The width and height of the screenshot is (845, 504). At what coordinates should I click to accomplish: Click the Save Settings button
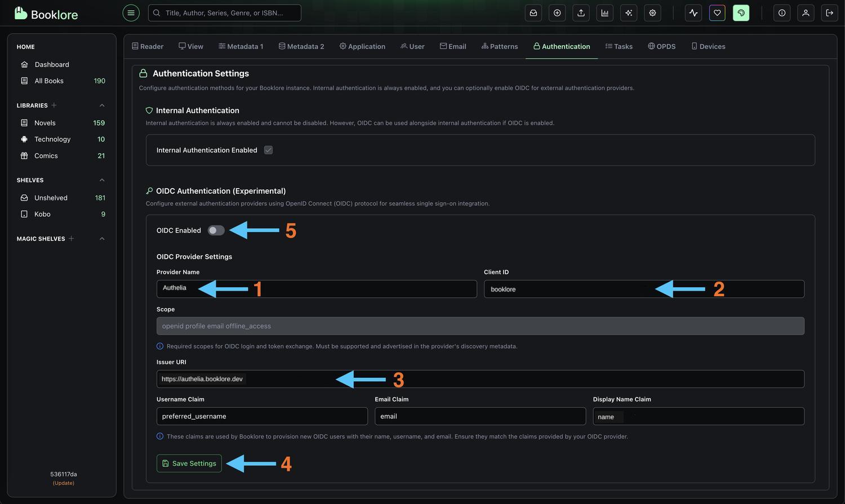point(189,463)
